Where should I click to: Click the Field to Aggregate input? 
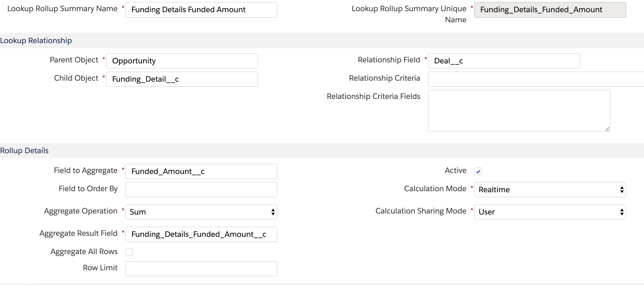[201, 171]
